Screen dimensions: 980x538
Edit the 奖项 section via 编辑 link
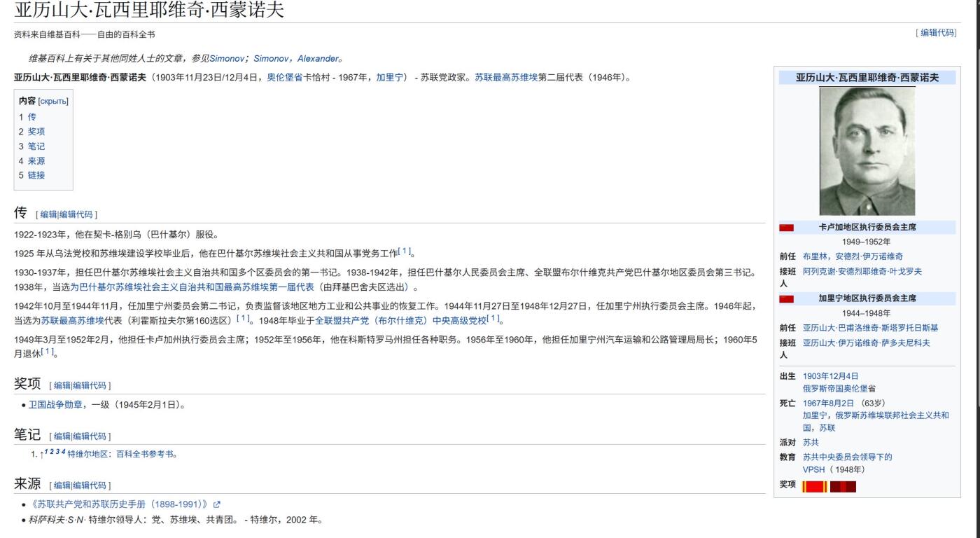pos(62,385)
